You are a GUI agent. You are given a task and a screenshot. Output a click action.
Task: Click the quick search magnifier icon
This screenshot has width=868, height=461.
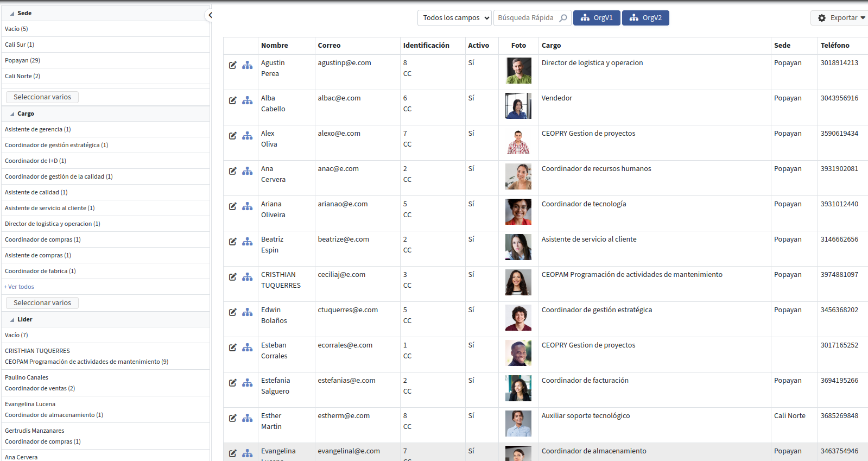tap(563, 18)
